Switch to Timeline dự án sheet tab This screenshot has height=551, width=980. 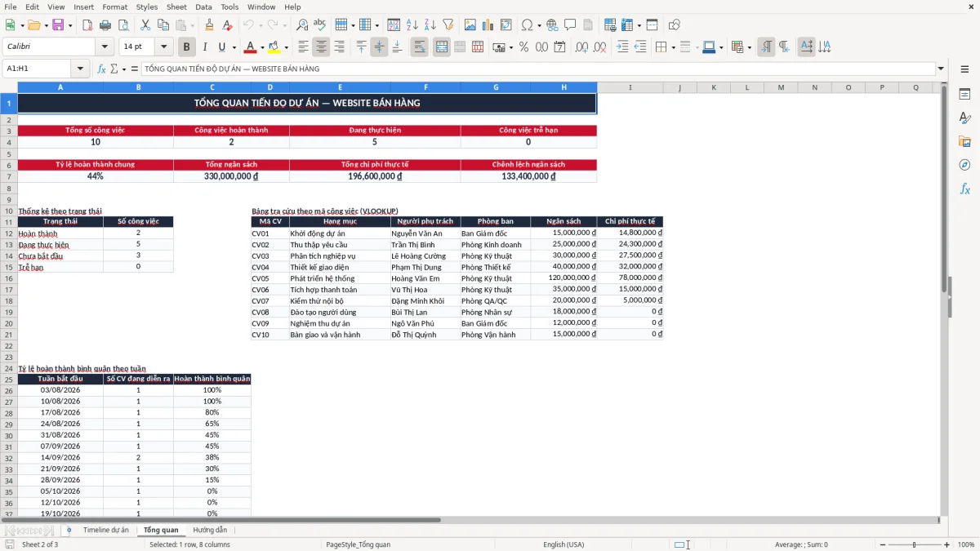(x=106, y=531)
